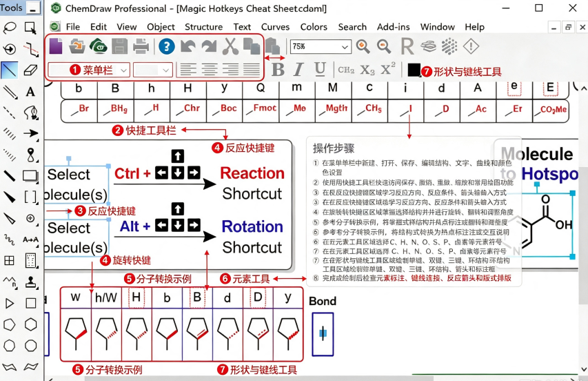Viewport: 588px width, 381px height.
Task: Choose the Cycloheptane ring tool
Action: 10,346
